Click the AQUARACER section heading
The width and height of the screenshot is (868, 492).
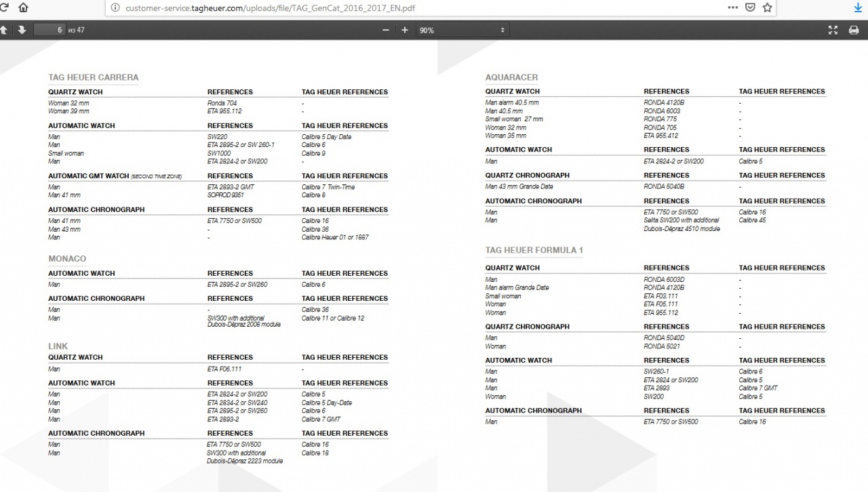(x=511, y=77)
